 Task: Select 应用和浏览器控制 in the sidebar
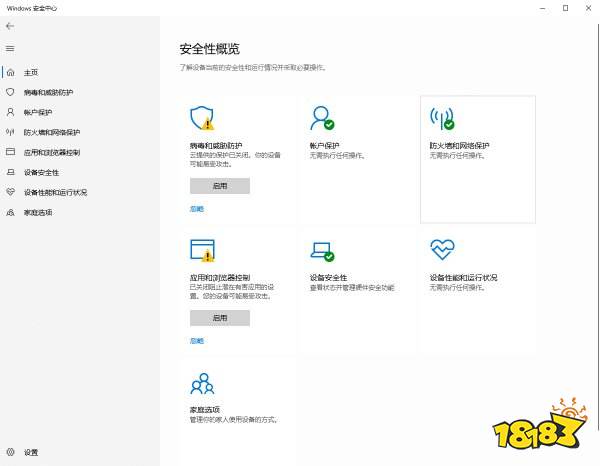pyautogui.click(x=52, y=152)
